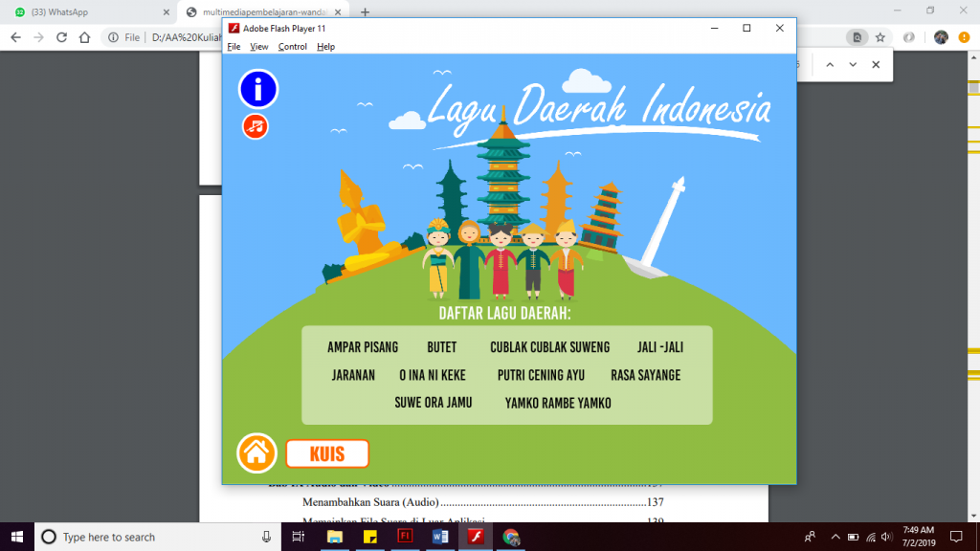Open the Control menu

292,47
